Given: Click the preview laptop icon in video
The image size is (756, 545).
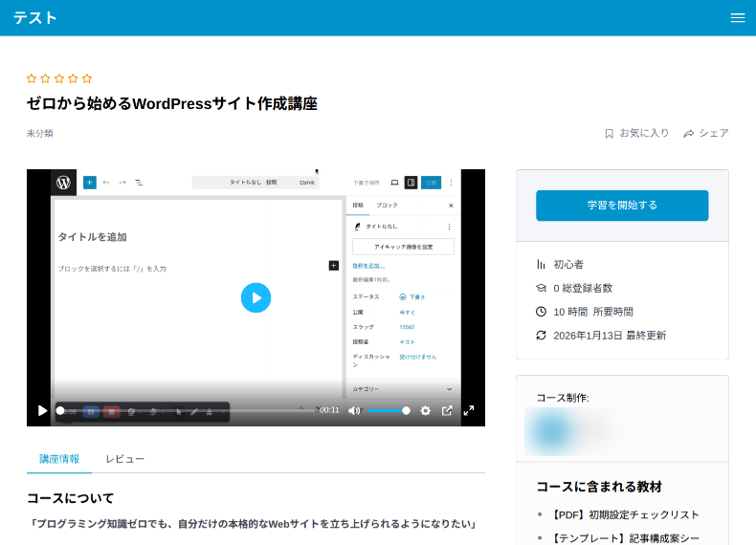Looking at the screenshot, I should (394, 183).
